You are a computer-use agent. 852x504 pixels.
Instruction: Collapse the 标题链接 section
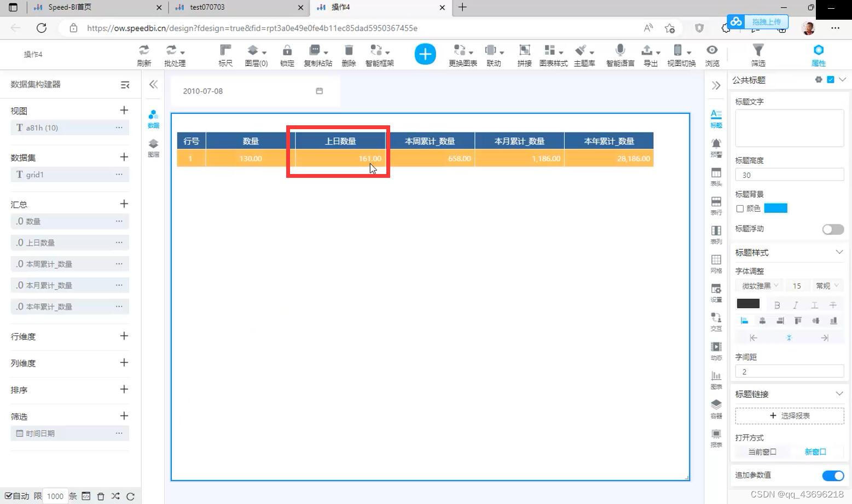coord(839,394)
